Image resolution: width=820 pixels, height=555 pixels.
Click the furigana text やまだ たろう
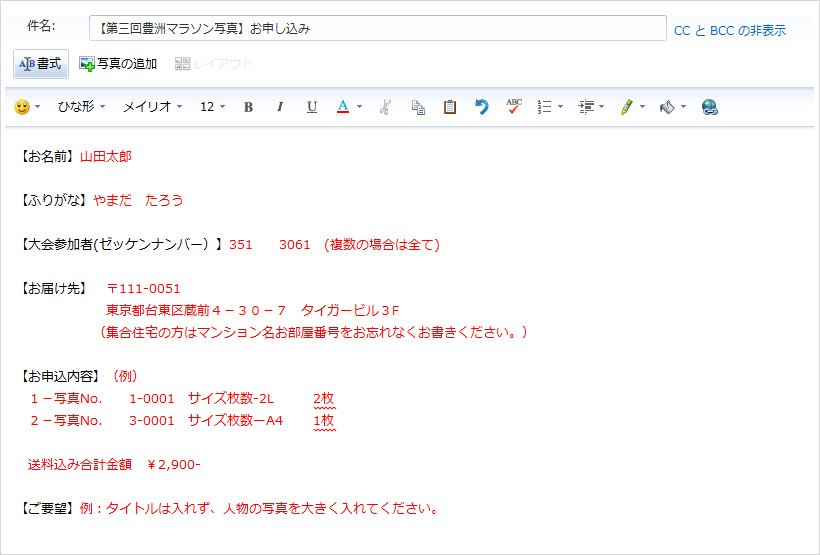pos(138,200)
